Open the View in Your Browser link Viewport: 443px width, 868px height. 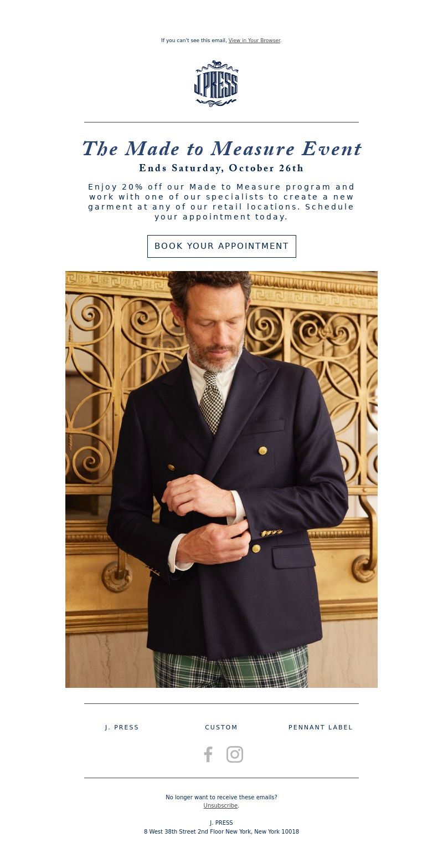tap(254, 40)
